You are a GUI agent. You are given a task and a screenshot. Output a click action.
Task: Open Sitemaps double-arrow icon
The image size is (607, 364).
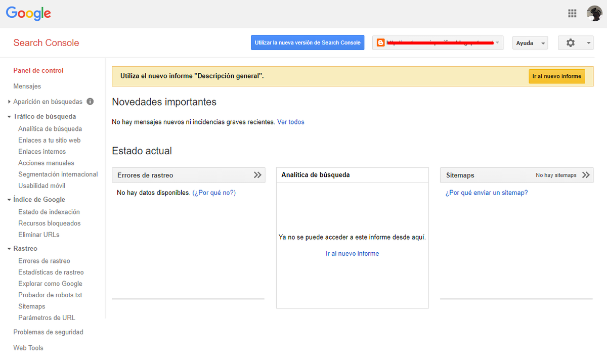click(x=586, y=175)
